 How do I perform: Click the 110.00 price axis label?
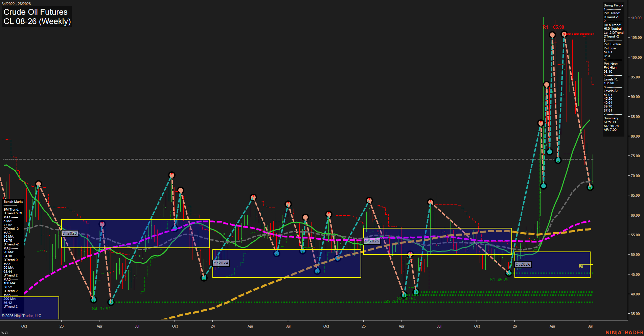636,18
